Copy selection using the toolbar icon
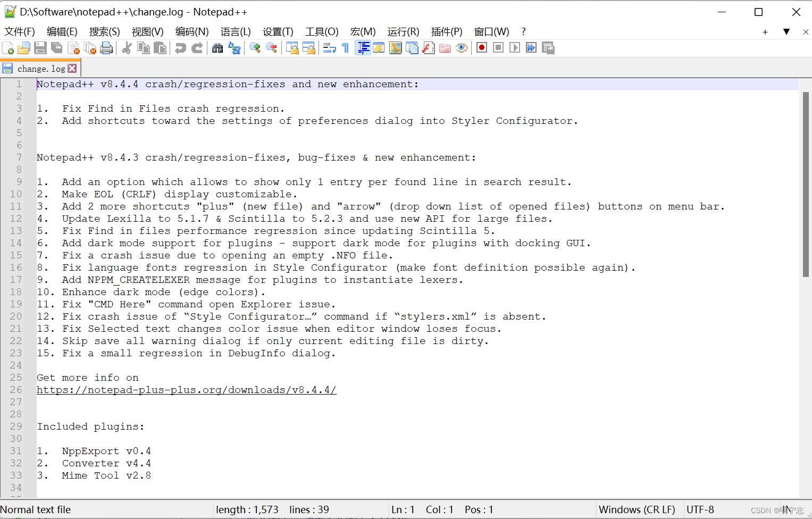 (x=144, y=48)
